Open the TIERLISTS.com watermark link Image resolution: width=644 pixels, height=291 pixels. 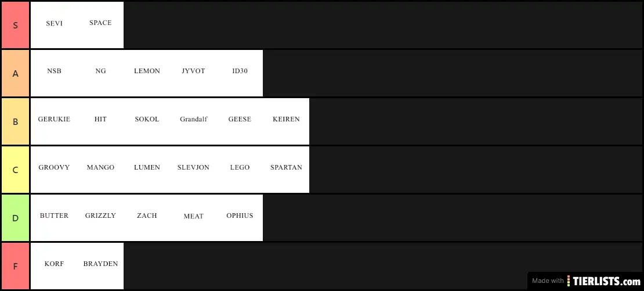tap(585, 281)
